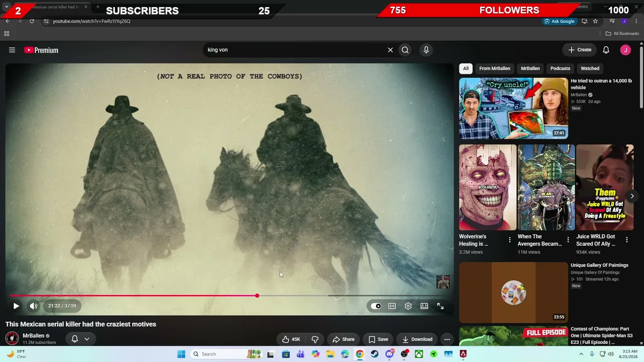
Task: Open the account avatar menu
Action: tap(625, 50)
